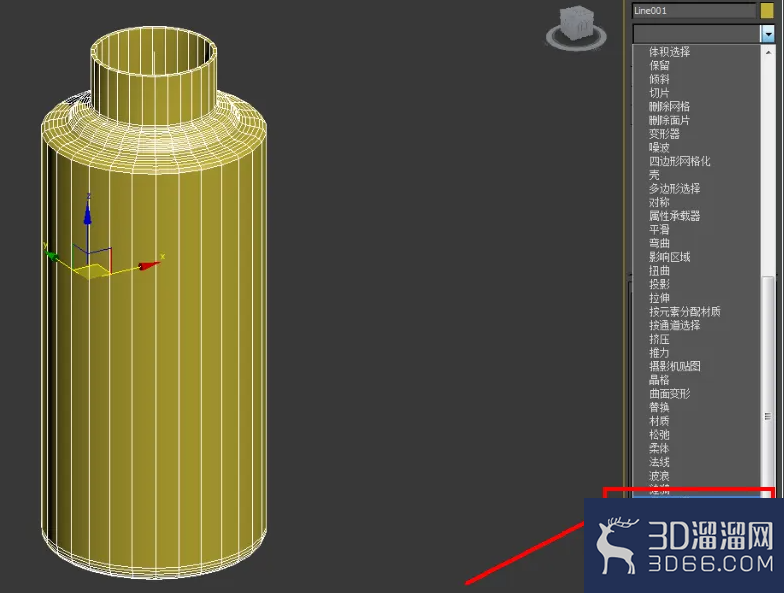Click the red X axis gizmo arrow
Image resolution: width=784 pixels, height=593 pixels.
148,265
